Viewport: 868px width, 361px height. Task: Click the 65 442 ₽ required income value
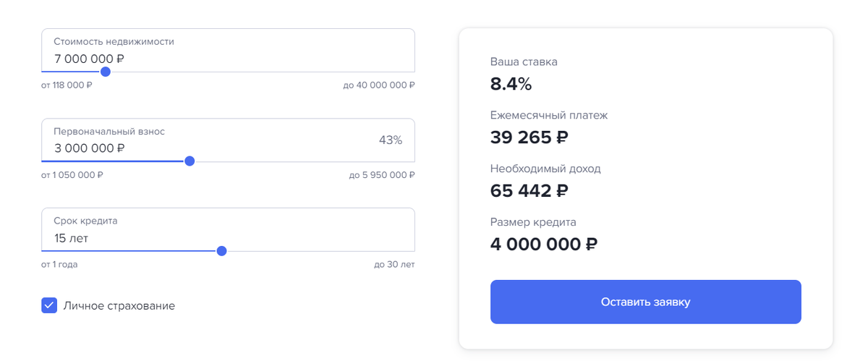(x=529, y=191)
